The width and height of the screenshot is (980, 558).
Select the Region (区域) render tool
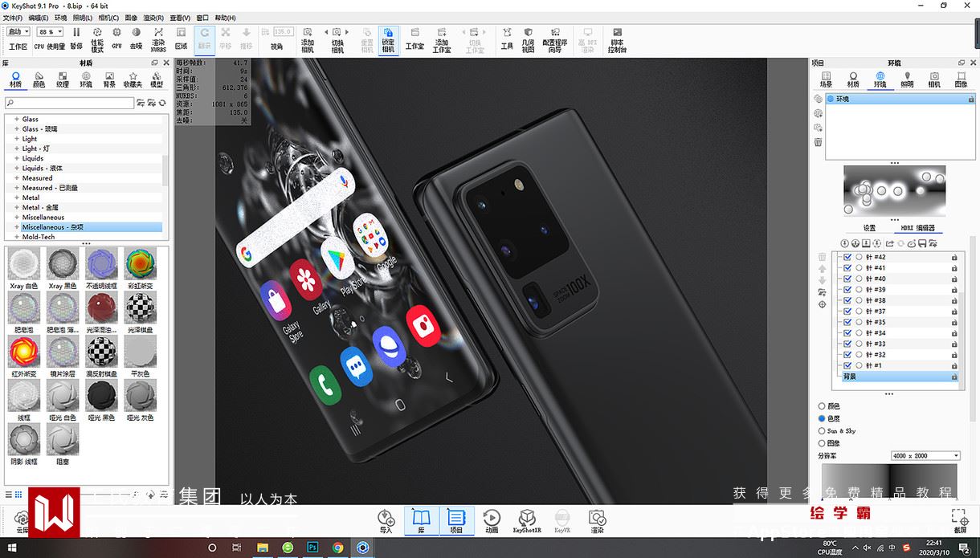(182, 38)
